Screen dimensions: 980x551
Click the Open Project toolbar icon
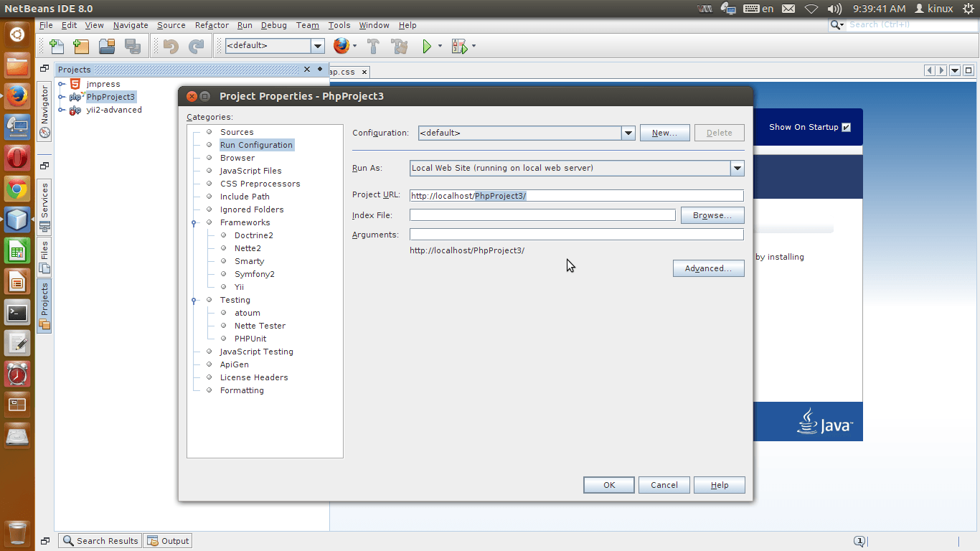[107, 47]
